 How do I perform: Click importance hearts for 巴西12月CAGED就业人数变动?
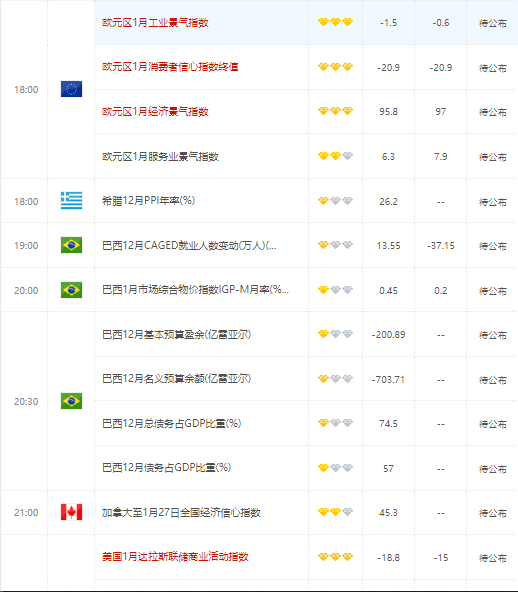click(x=335, y=245)
